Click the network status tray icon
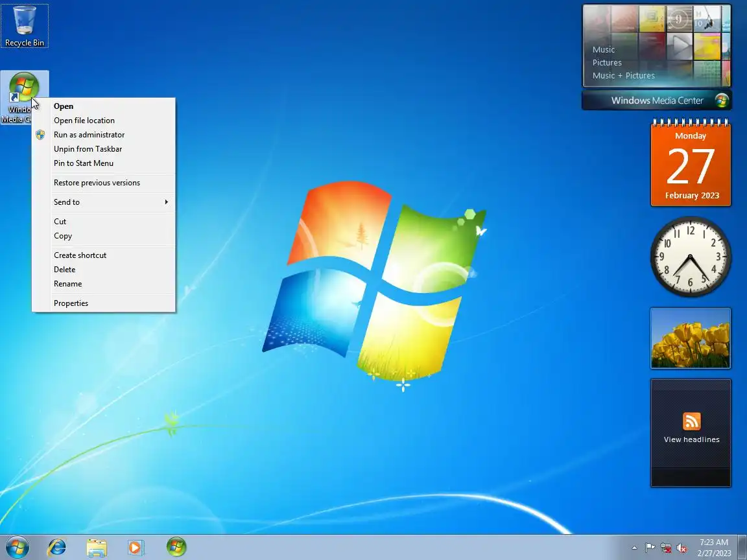Image resolution: width=747 pixels, height=560 pixels. pos(666,548)
